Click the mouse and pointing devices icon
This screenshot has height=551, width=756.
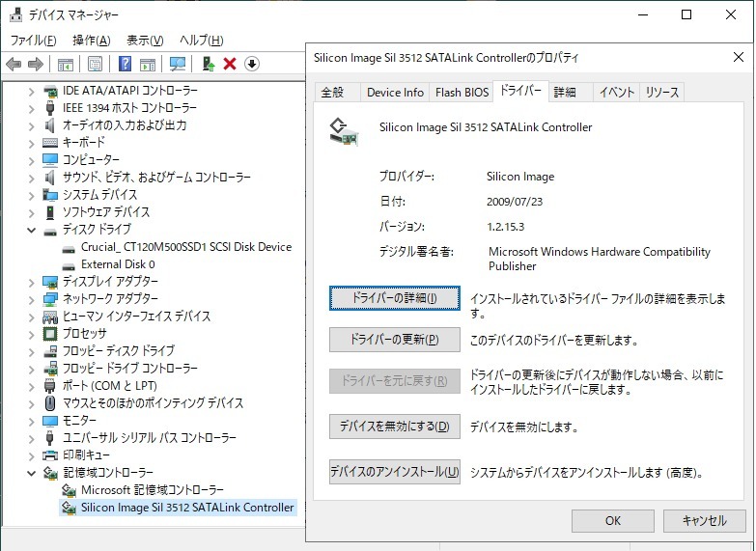coord(50,403)
